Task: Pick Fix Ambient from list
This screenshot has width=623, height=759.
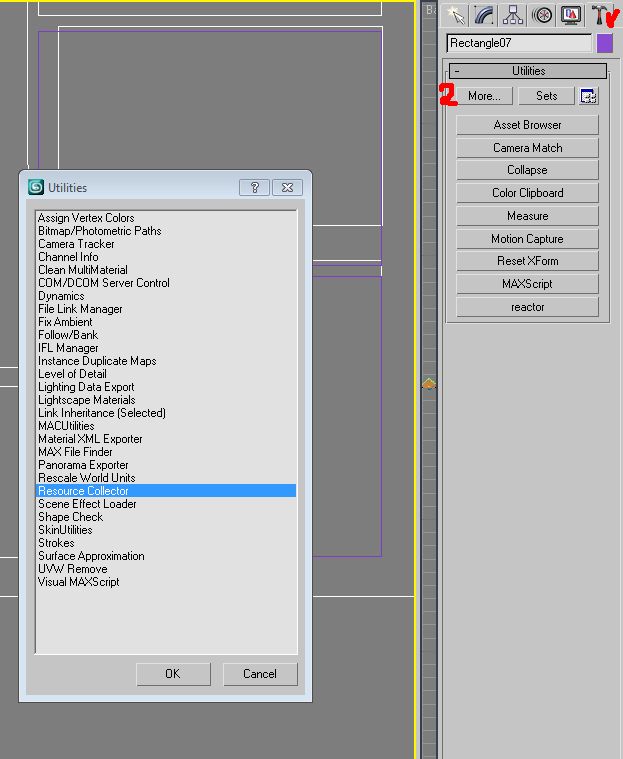Action: pos(166,322)
